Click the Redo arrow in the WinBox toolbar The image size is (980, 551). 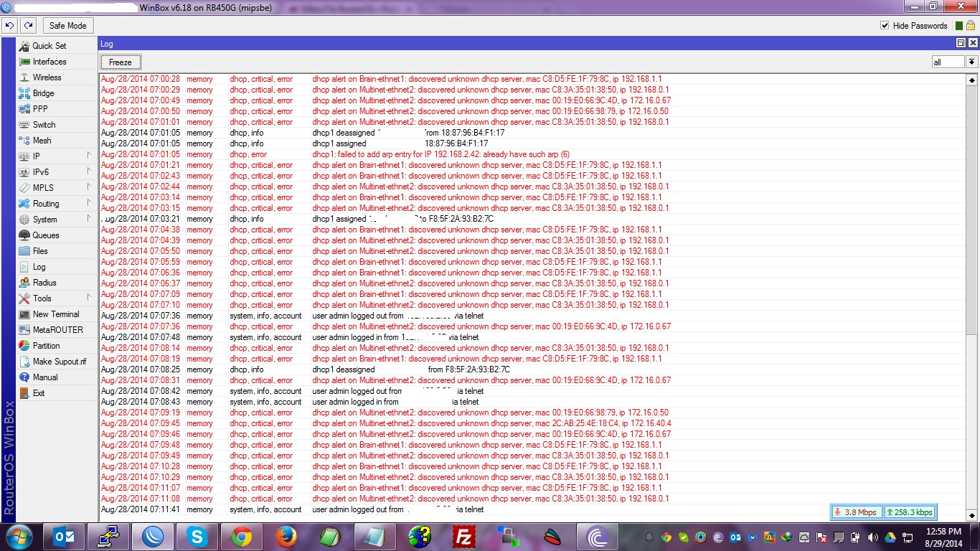coord(28,25)
